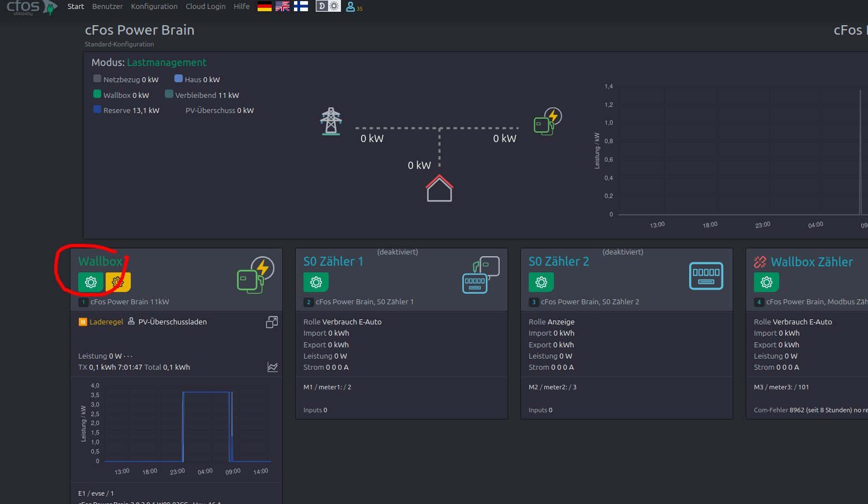Image resolution: width=868 pixels, height=504 pixels.
Task: Open S0 Zähler 2 gear settings
Action: [x=541, y=282]
